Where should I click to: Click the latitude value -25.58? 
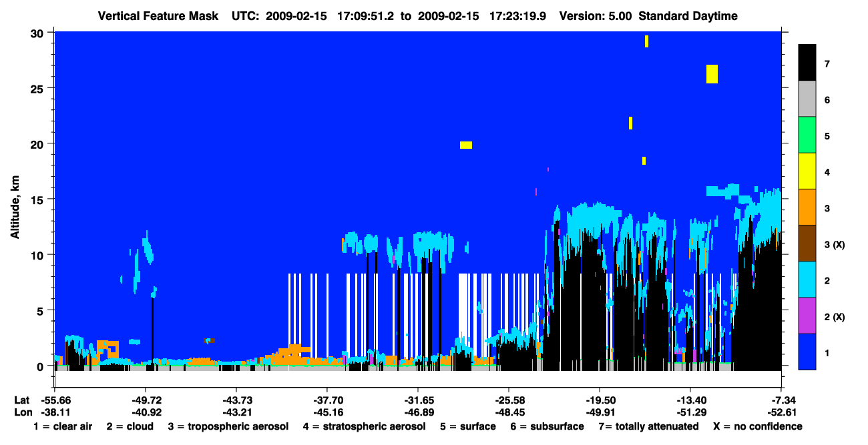click(x=508, y=400)
